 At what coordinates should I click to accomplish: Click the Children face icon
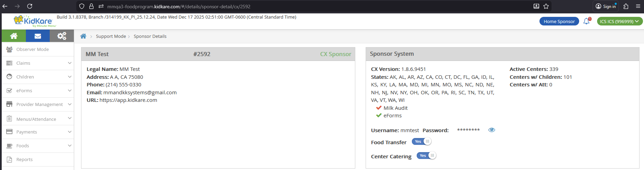[x=10, y=77]
